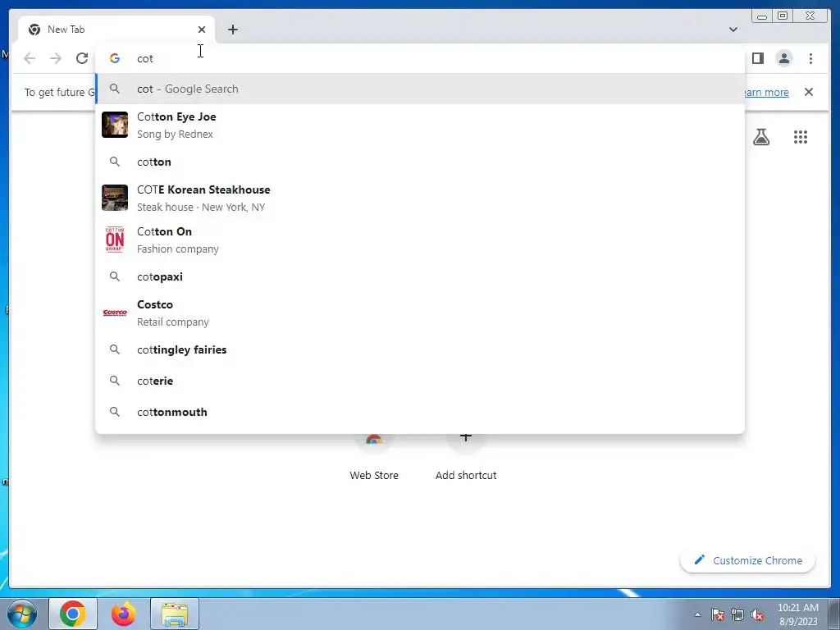Open the Google apps grid

801,137
